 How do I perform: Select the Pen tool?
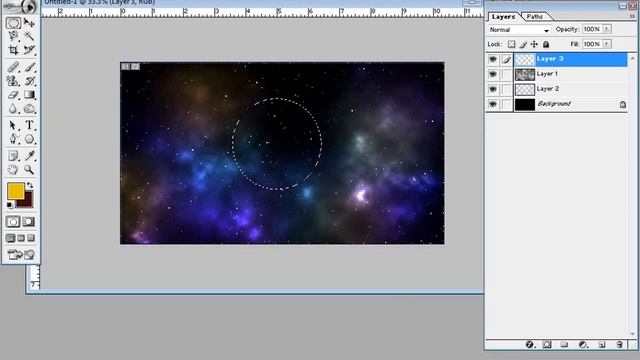(x=13, y=139)
